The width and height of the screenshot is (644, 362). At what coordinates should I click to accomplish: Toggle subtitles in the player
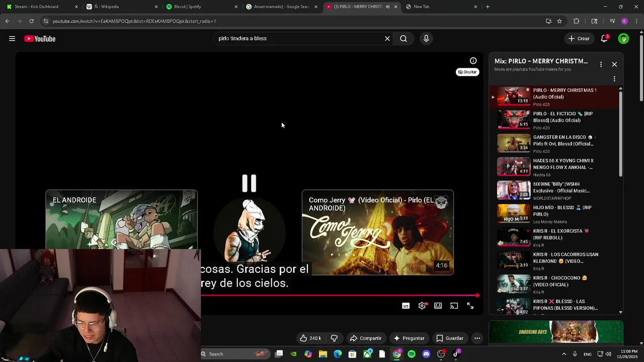[406, 306]
